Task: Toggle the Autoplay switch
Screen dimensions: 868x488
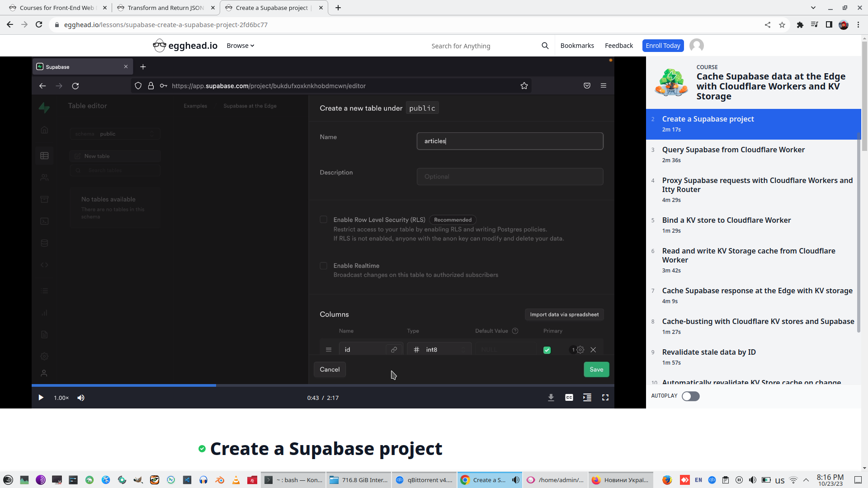Action: click(690, 396)
